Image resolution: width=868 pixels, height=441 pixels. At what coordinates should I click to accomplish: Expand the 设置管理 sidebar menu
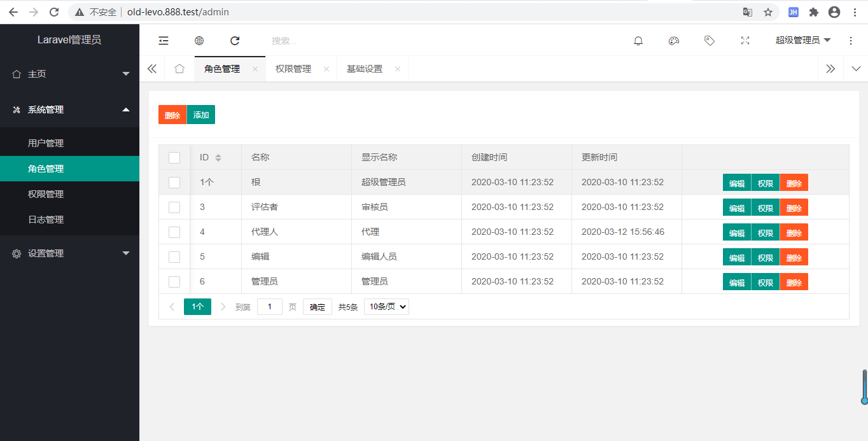pos(70,253)
